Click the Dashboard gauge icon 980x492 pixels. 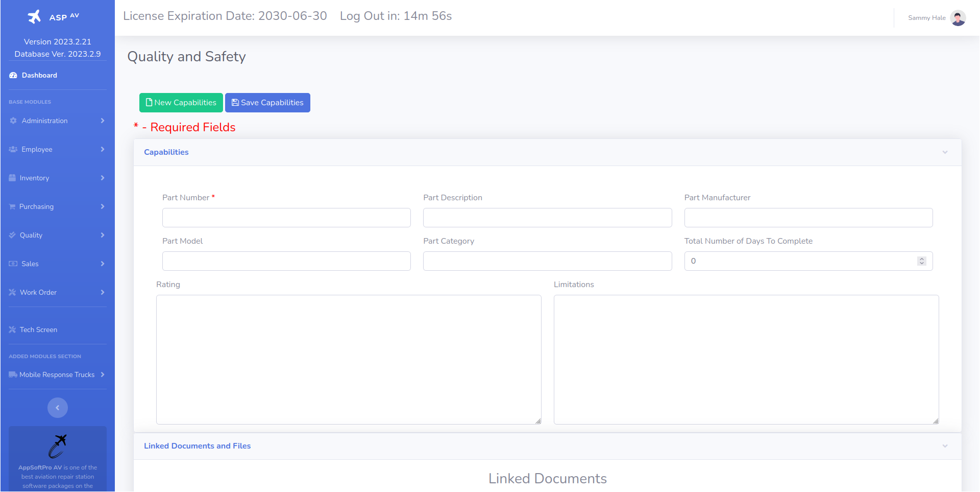[x=13, y=75]
